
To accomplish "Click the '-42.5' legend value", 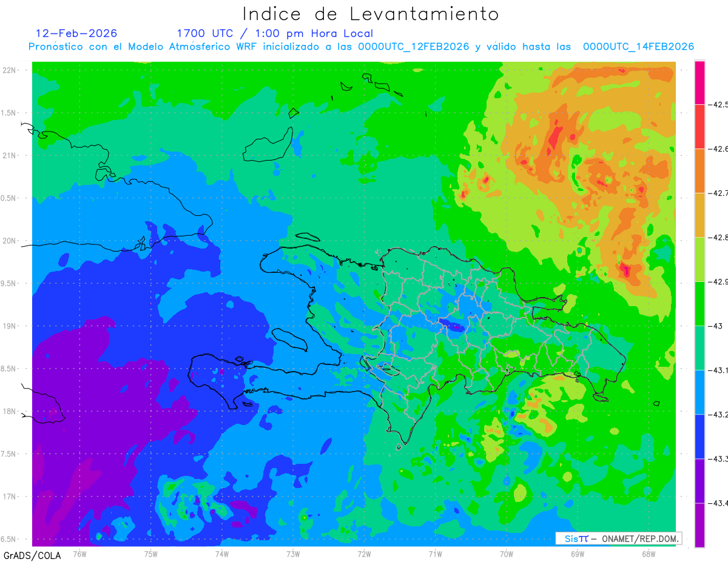I will 718,105.
